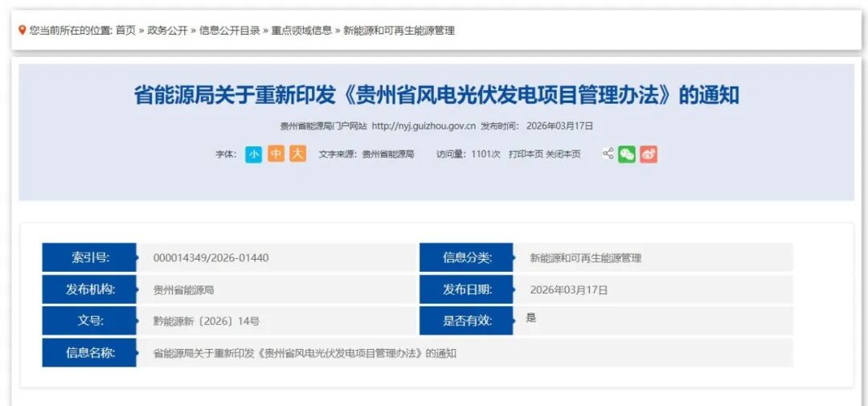Click 打印本页 to print the page
The width and height of the screenshot is (868, 406).
[526, 154]
